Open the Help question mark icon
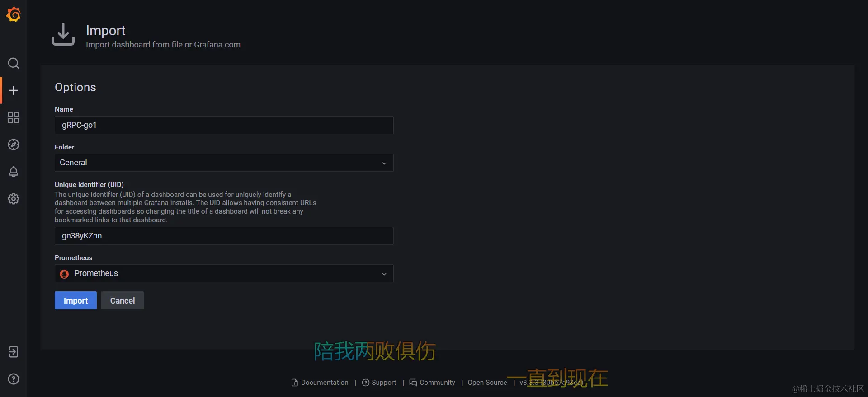Viewport: 868px width, 397px height. tap(14, 379)
